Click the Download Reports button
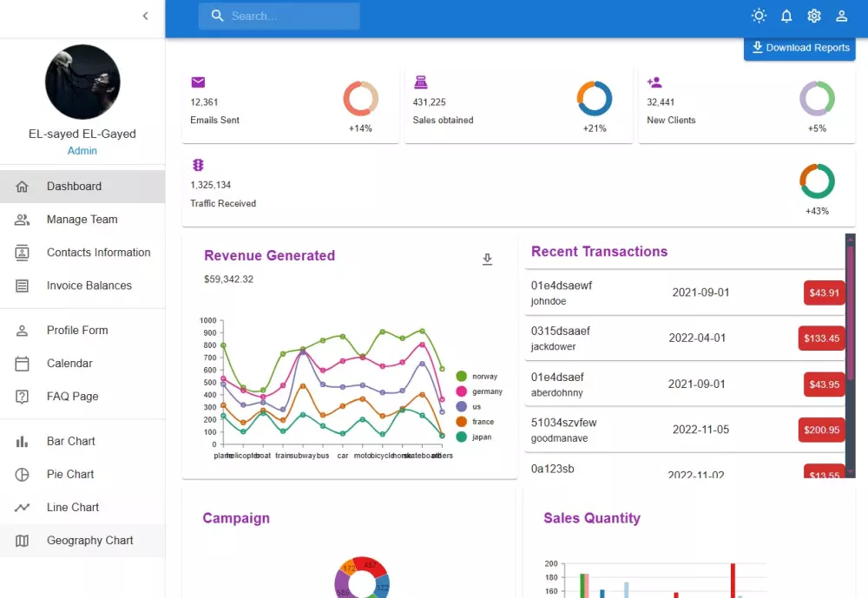This screenshot has width=868, height=598. (799, 48)
